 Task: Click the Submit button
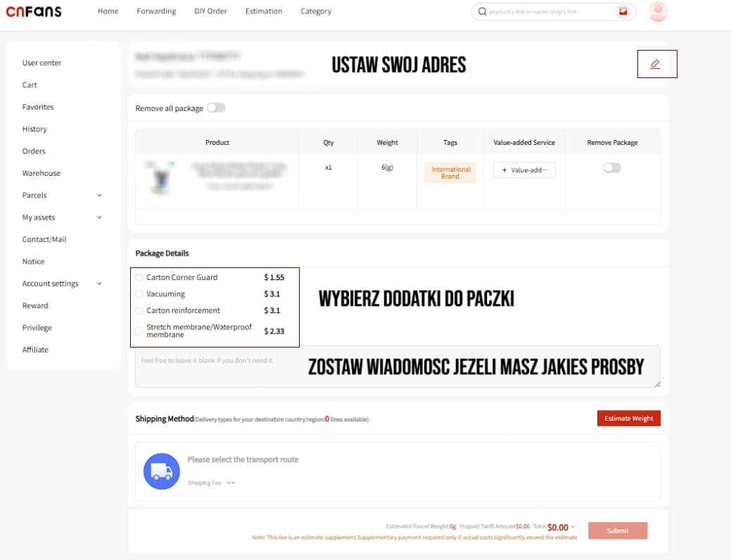click(x=618, y=530)
